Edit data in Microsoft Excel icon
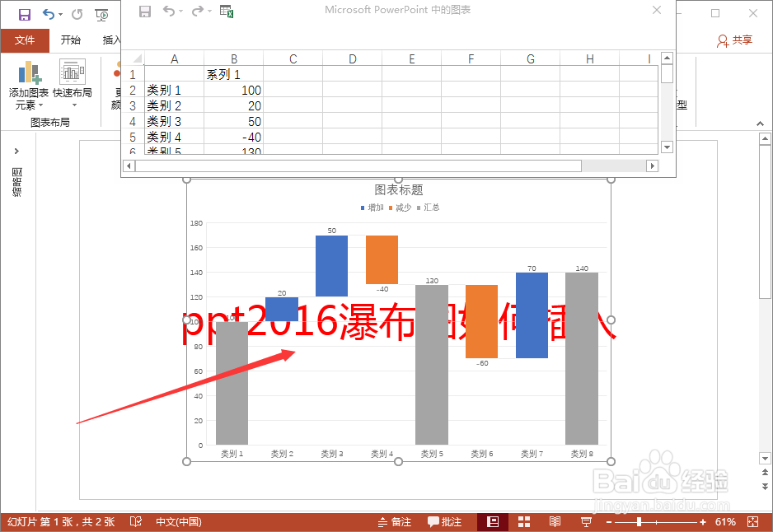 227,11
